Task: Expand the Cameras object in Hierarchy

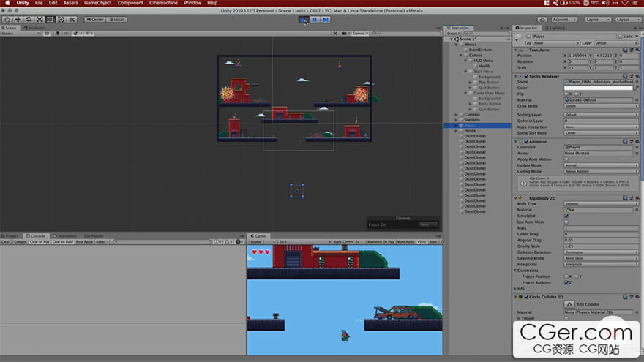Action: pos(456,115)
